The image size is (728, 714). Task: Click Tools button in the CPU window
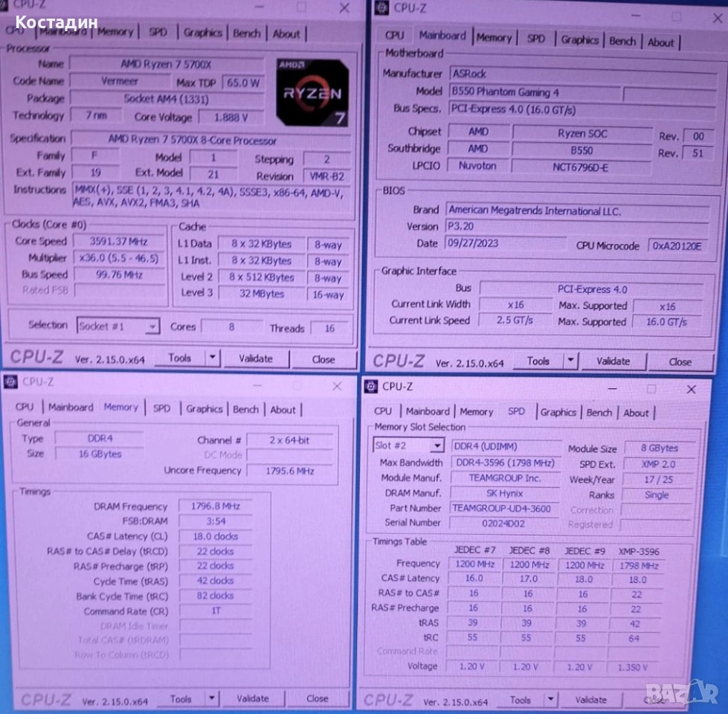(x=180, y=358)
